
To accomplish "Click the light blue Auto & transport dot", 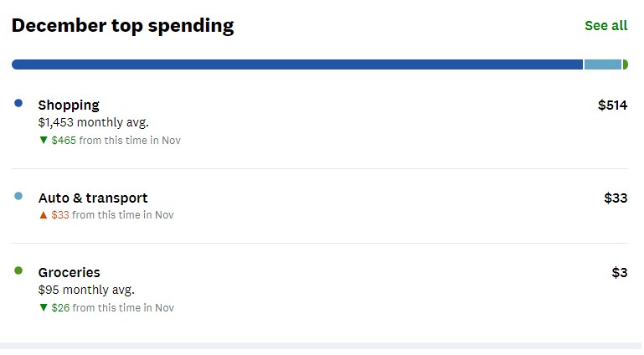I will click(x=18, y=196).
